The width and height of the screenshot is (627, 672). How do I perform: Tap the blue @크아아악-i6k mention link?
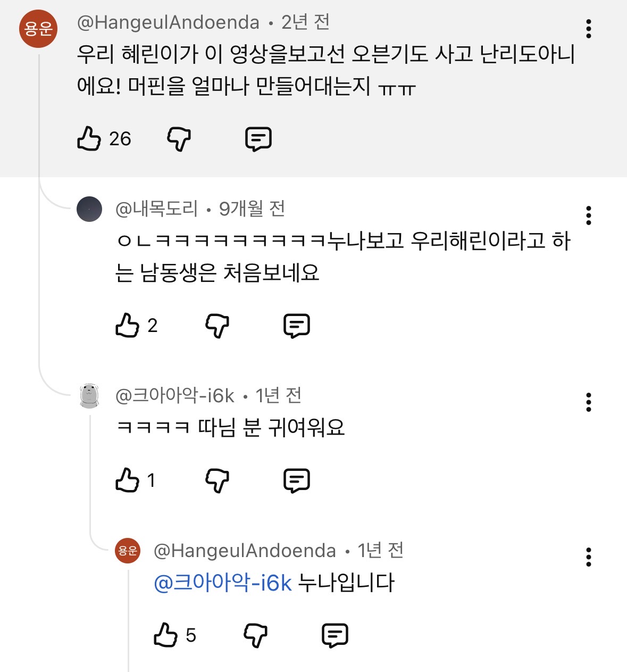pos(223,583)
